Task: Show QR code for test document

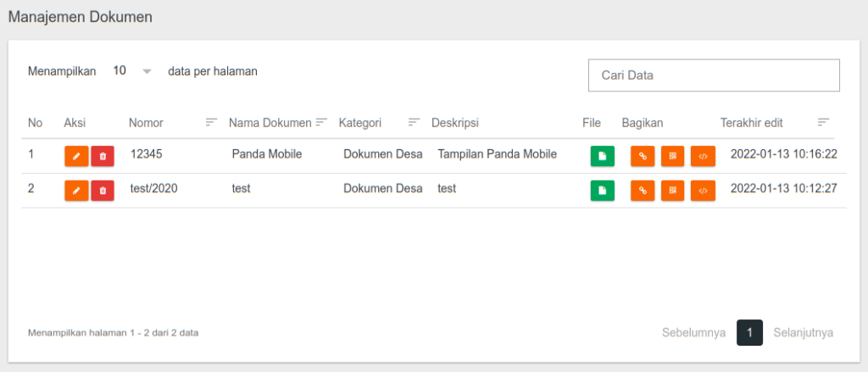Action: [672, 191]
